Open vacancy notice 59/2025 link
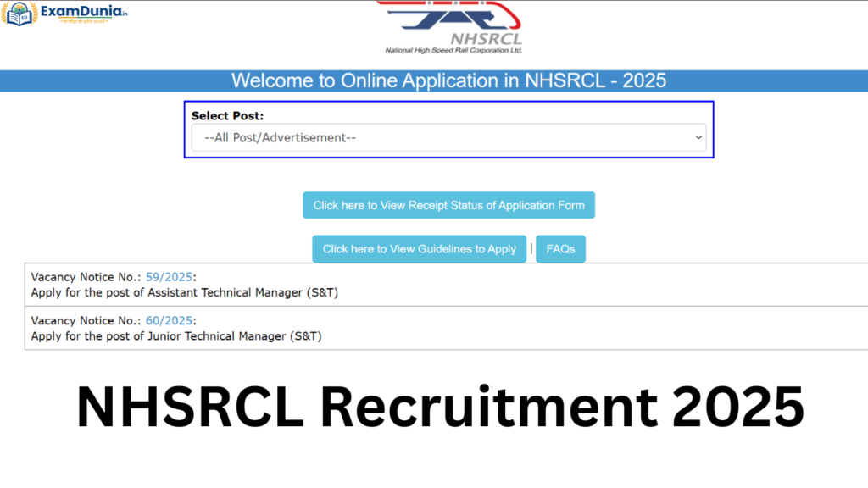This screenshot has width=868, height=488. [x=169, y=277]
